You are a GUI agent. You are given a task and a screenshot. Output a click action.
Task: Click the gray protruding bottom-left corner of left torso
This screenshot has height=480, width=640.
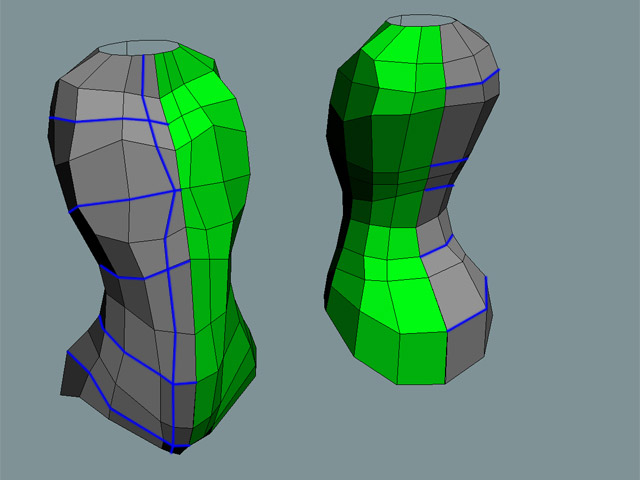pos(75,375)
